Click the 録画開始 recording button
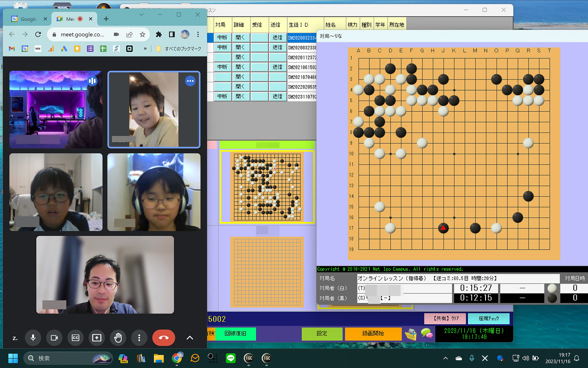 pos(373,334)
